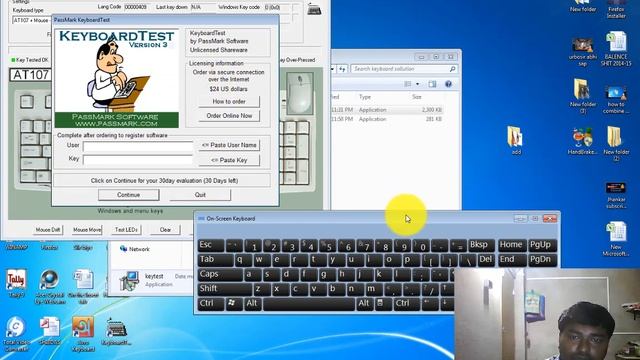Click the mouse picture in KeyboardTest window

[x=300, y=93]
